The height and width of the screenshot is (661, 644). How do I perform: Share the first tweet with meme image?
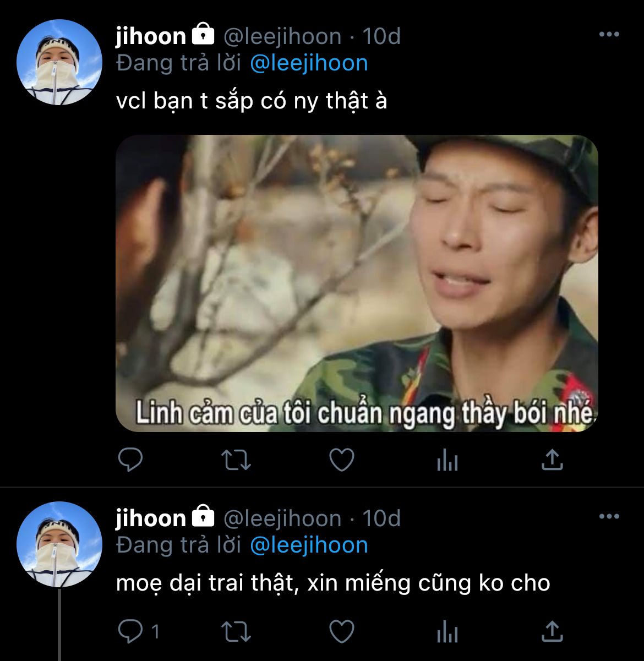tap(552, 460)
